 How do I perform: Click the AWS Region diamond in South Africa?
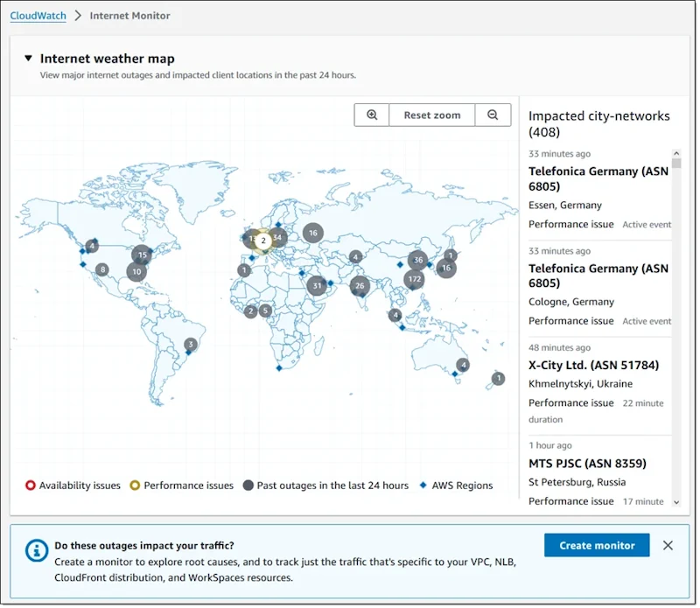[279, 367]
